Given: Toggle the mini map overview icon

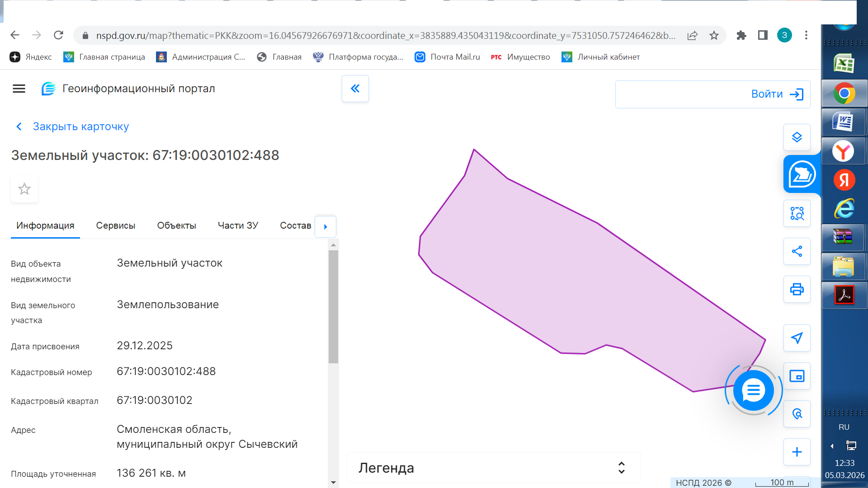Looking at the screenshot, I should [x=797, y=376].
